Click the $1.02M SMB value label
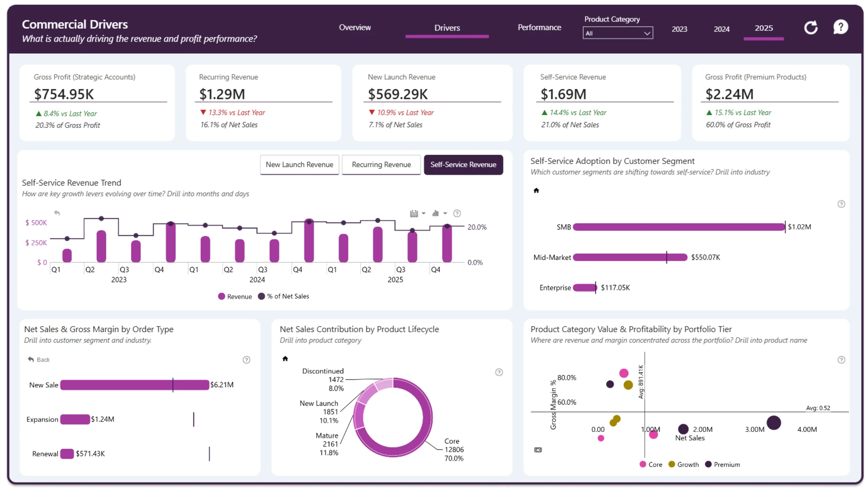The image size is (868, 488). click(x=799, y=227)
